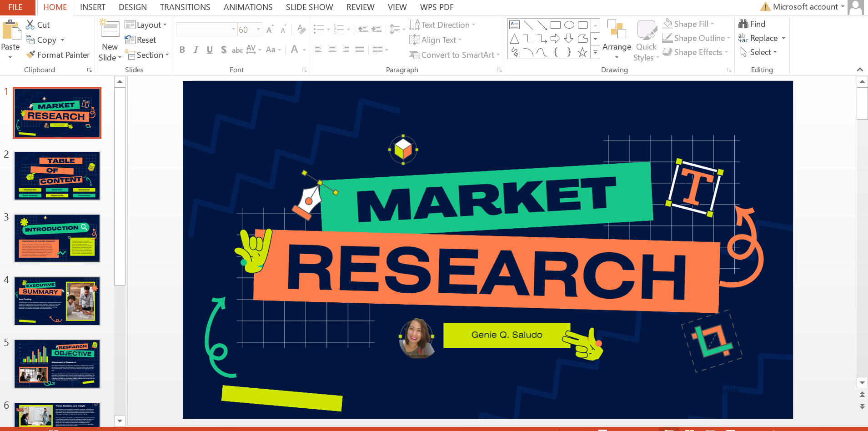Collapse the ribbon with the chevron
The width and height of the screenshot is (868, 431).
point(860,70)
